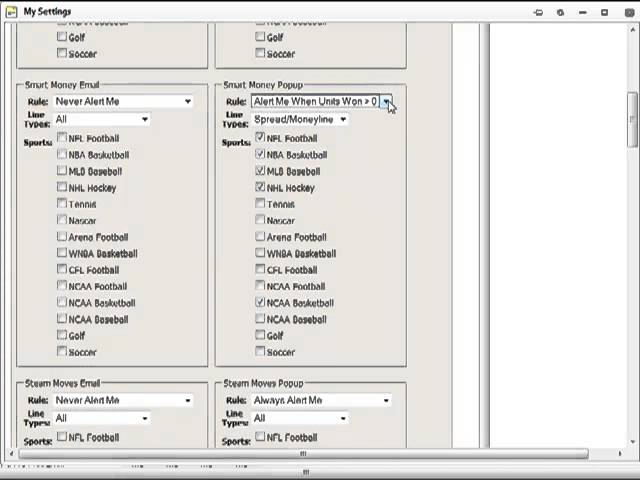Click the My Settings window icon

point(11,12)
